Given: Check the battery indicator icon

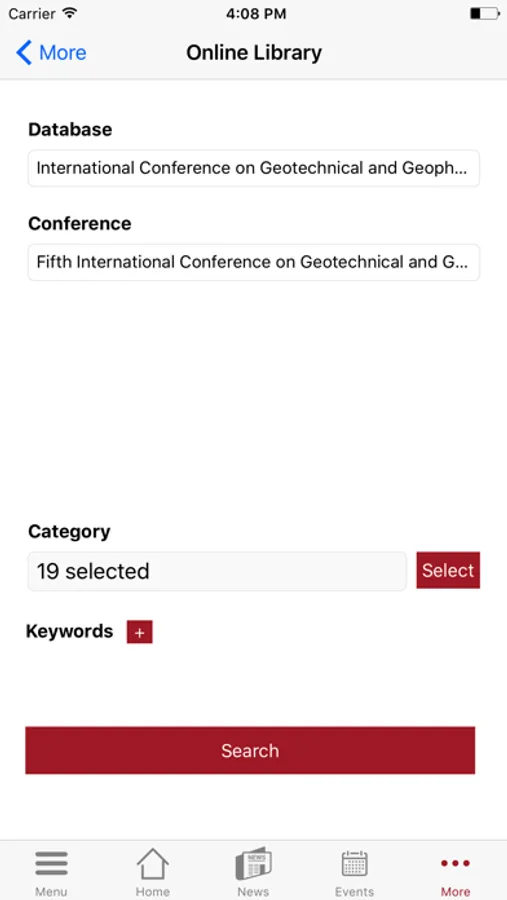Looking at the screenshot, I should click(x=485, y=14).
